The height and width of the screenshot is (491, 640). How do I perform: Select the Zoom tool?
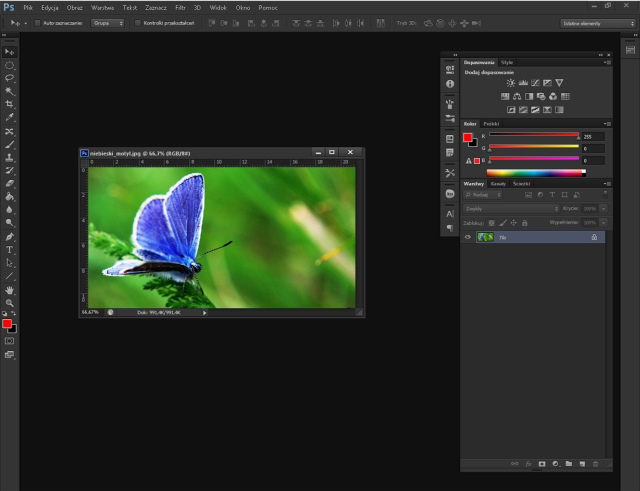[x=9, y=303]
